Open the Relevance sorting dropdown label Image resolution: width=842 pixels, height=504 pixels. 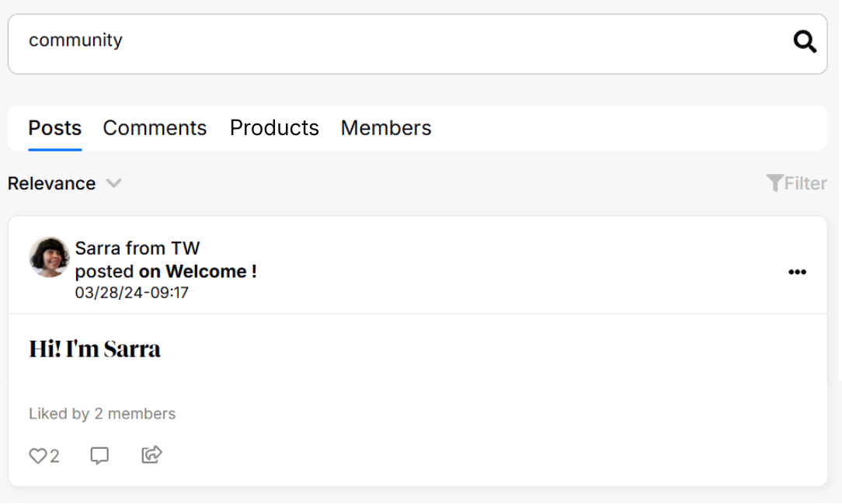coord(52,183)
